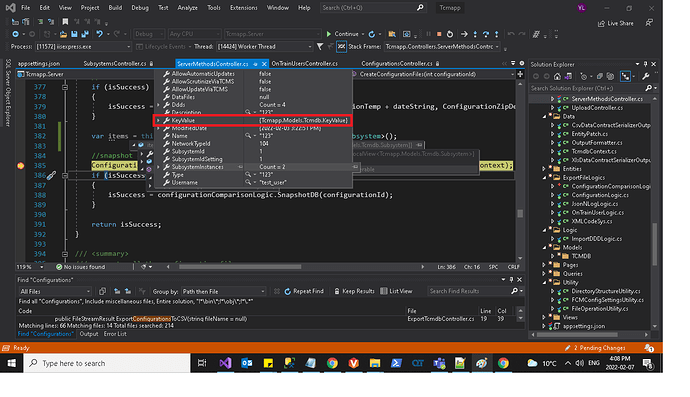
Task: Click the Solution Explorer Home icon
Action: click(557, 76)
